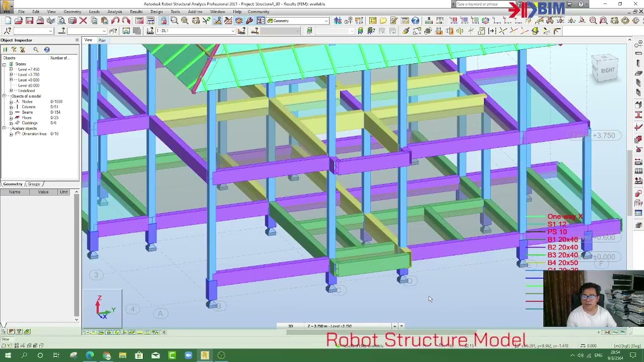The width and height of the screenshot is (644, 362).
Task: Open the File menu
Action: point(22,12)
